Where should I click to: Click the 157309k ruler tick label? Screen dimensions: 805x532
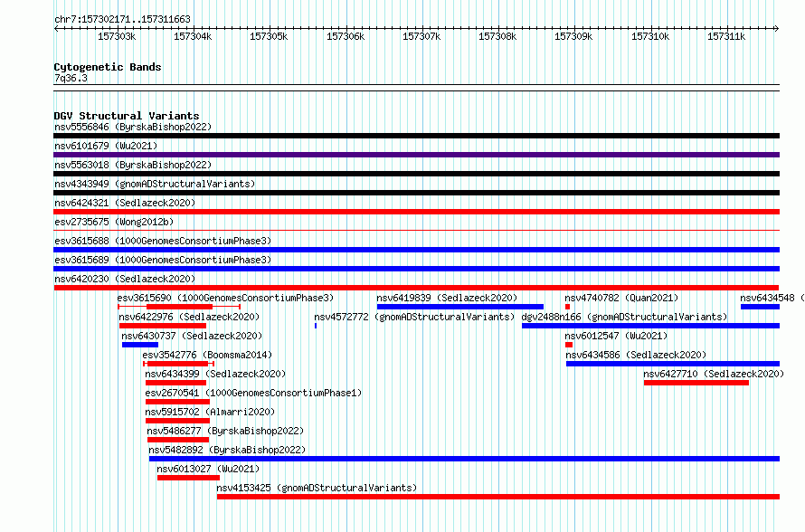[573, 36]
